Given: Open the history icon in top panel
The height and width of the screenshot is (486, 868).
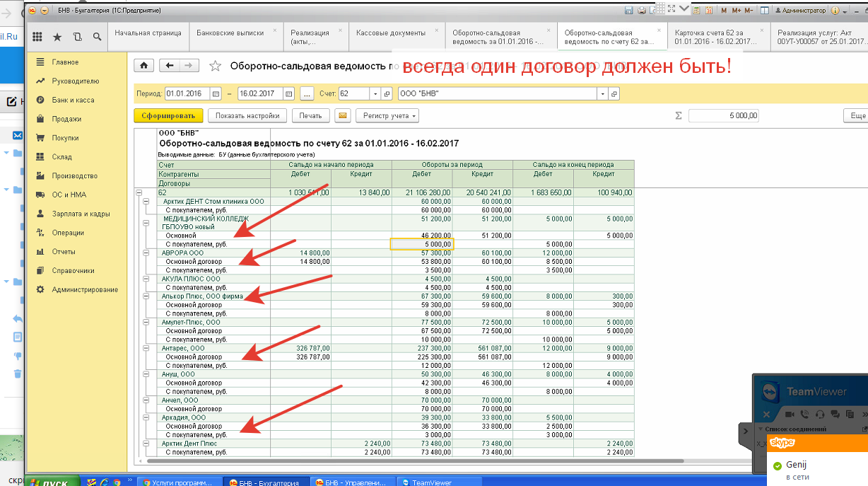Looking at the screenshot, I should point(77,37).
